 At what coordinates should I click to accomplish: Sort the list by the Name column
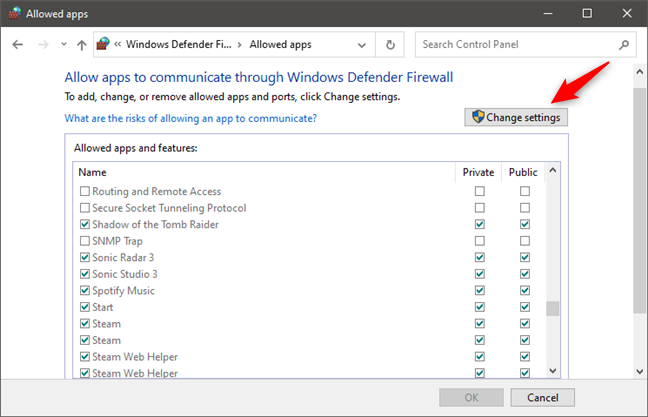tap(93, 172)
